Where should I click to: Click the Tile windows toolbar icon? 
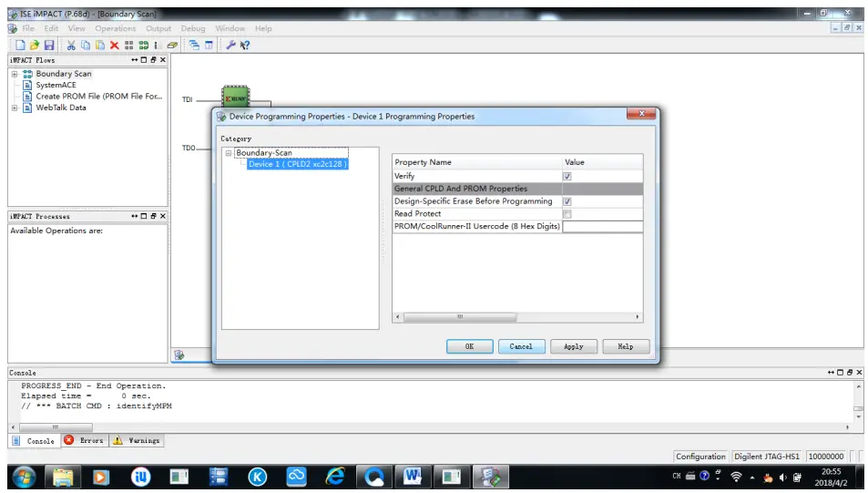(209, 45)
